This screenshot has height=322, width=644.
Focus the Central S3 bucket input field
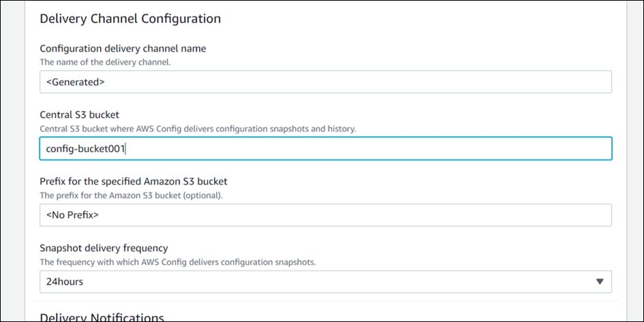coord(325,148)
